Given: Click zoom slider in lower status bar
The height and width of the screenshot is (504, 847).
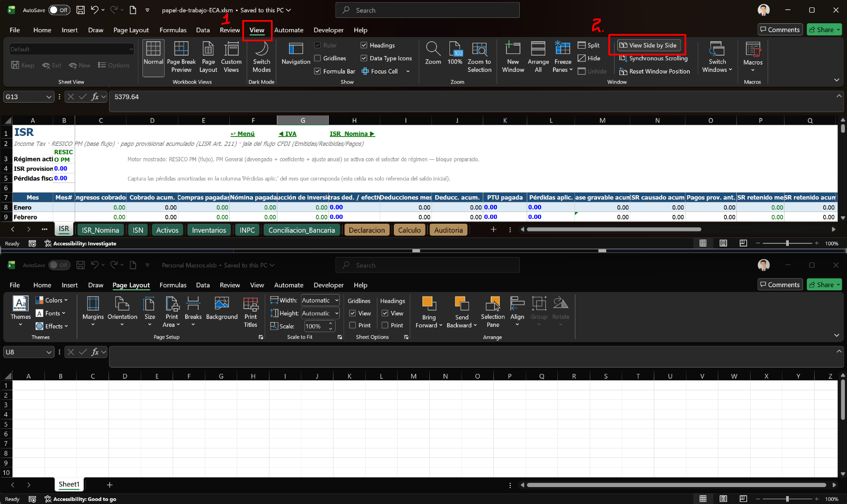Looking at the screenshot, I should 787,499.
